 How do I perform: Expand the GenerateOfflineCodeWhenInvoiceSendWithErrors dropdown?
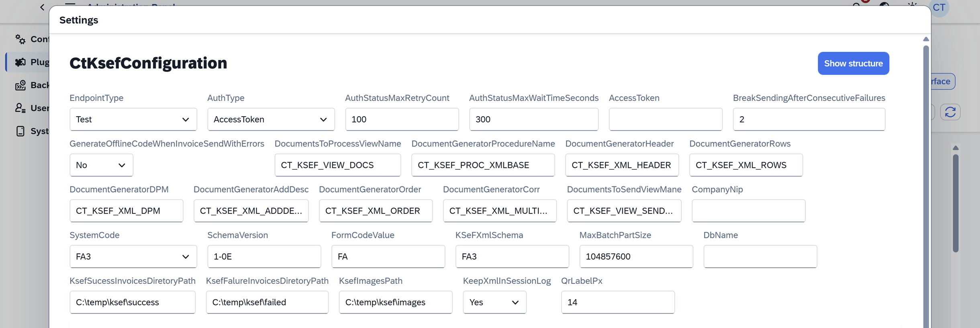click(101, 165)
